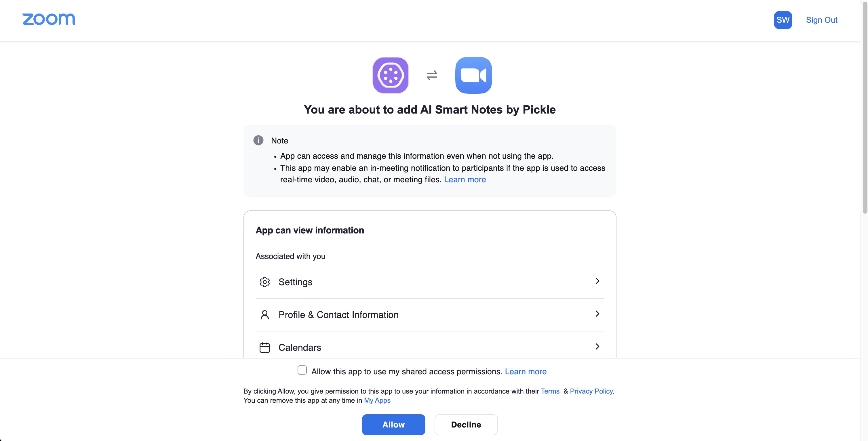Open the SW profile avatar
The height and width of the screenshot is (441, 868).
[x=783, y=20]
